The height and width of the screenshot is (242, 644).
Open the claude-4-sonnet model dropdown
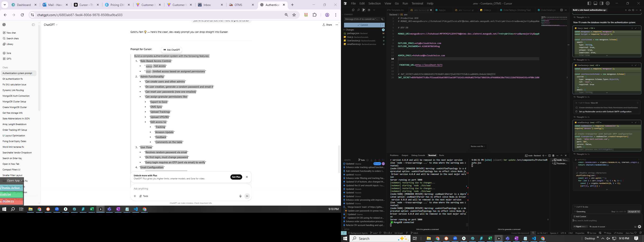click(x=598, y=227)
